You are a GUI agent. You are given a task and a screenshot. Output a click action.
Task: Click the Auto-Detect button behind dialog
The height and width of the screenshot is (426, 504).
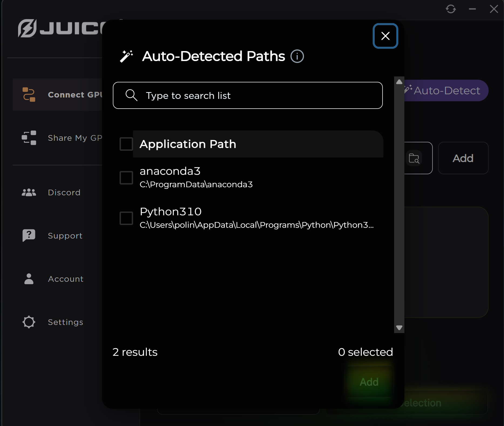[x=446, y=90]
